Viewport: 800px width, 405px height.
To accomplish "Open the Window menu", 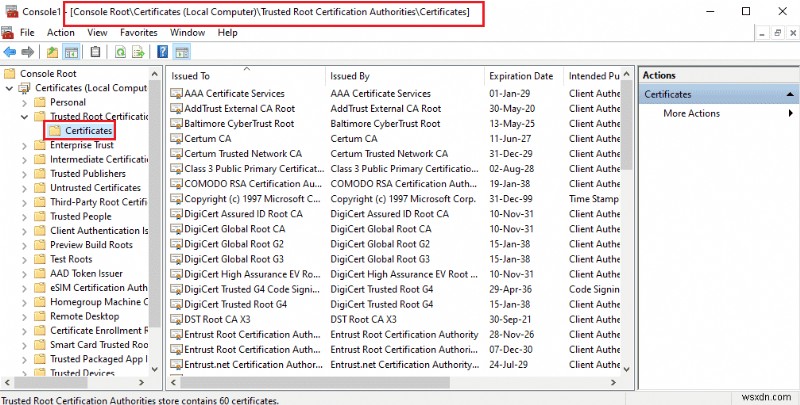I will 187,33.
